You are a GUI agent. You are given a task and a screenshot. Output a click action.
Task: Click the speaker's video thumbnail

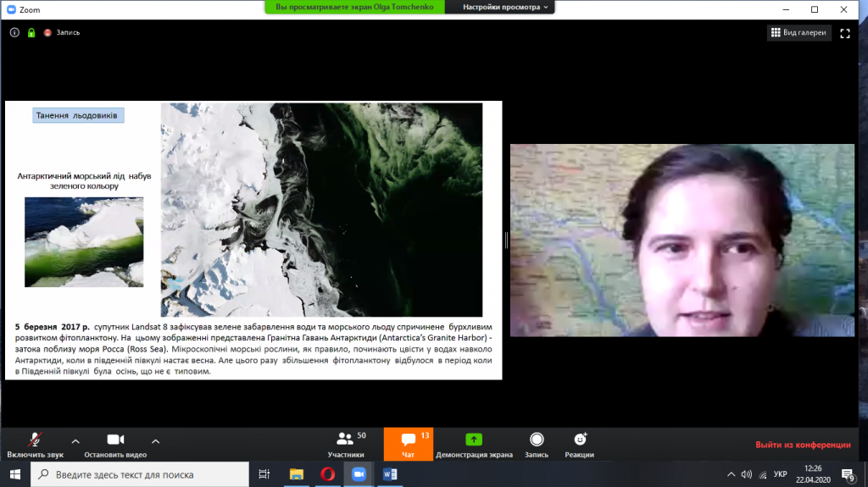point(682,241)
